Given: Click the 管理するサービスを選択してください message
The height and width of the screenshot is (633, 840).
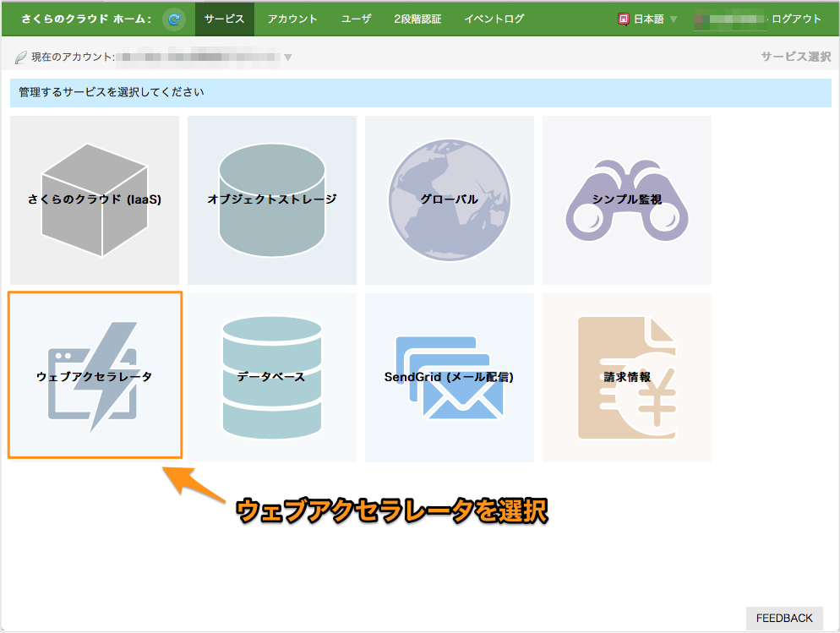Looking at the screenshot, I should click(x=112, y=92).
